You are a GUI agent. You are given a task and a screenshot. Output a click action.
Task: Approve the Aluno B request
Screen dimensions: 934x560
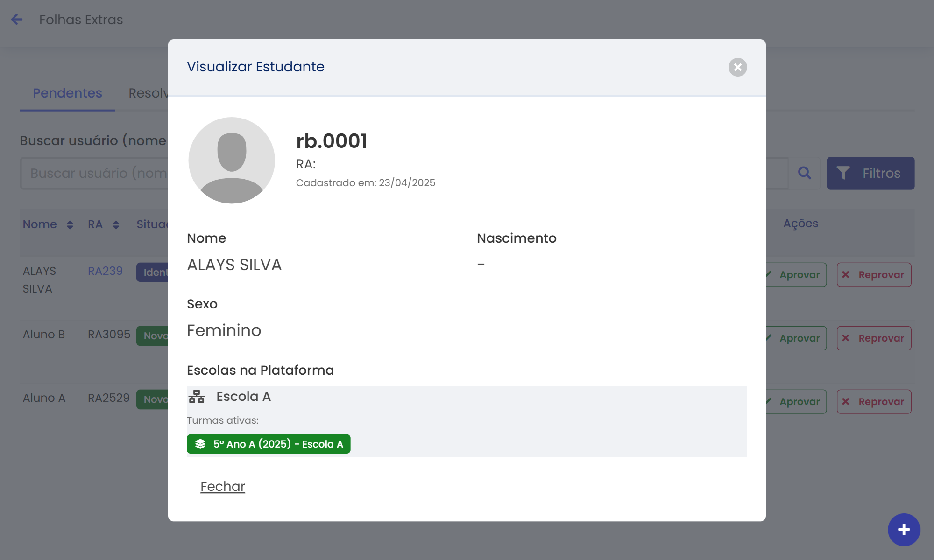[x=796, y=338]
